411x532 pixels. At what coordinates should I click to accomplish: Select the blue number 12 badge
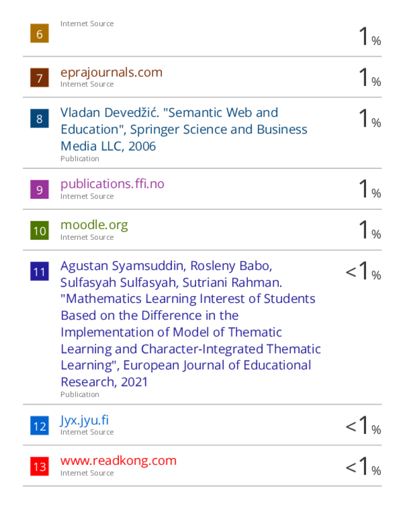39,426
